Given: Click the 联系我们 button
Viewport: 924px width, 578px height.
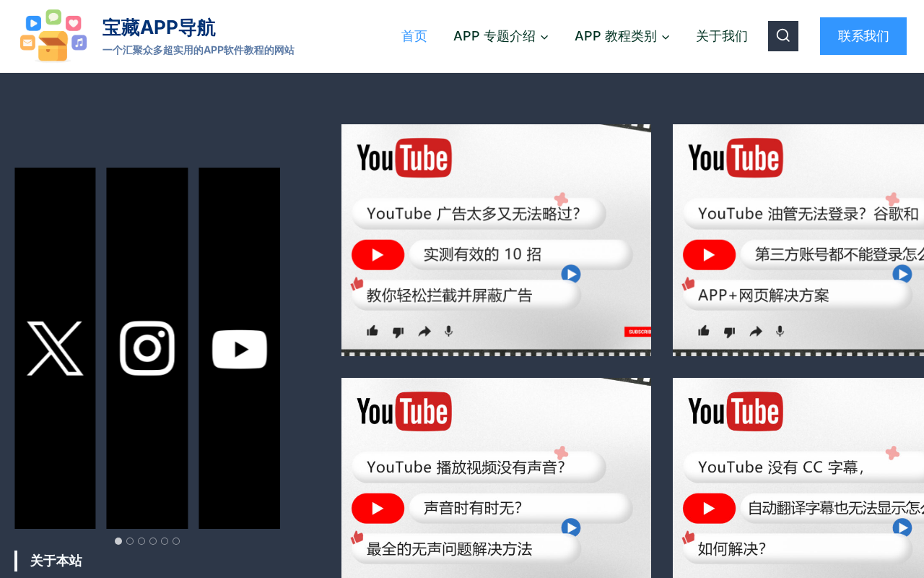Looking at the screenshot, I should (x=863, y=36).
